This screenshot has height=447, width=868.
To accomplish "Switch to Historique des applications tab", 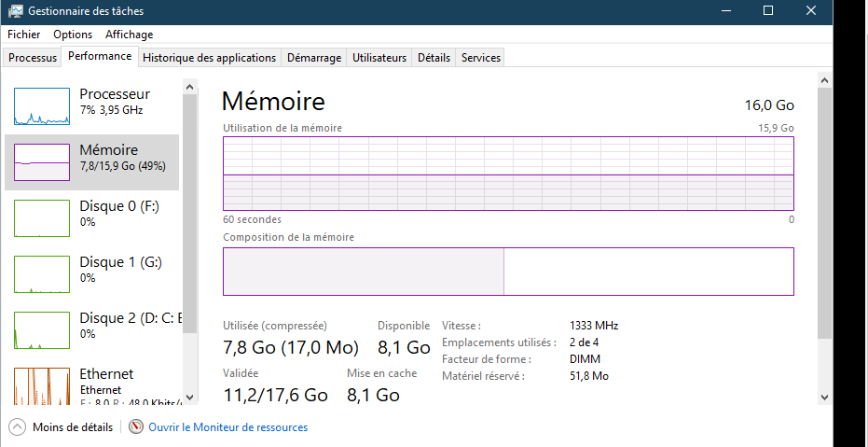I will pyautogui.click(x=209, y=58).
